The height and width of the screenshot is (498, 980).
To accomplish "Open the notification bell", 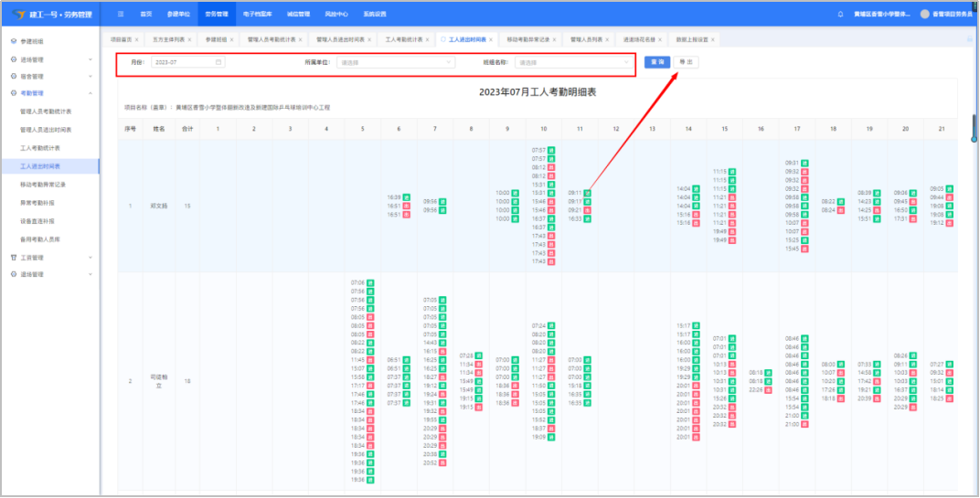I will 840,14.
